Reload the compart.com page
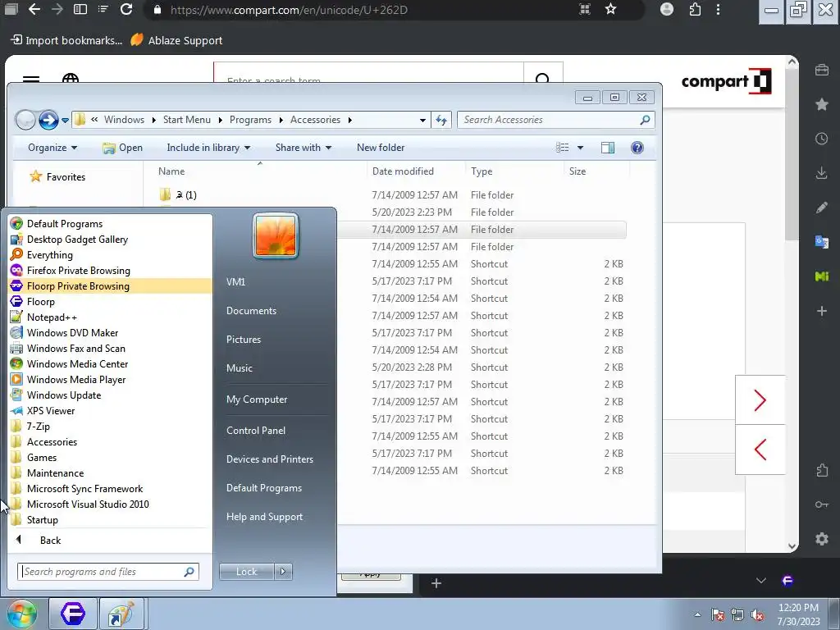Viewport: 840px width, 630px height. click(x=126, y=9)
